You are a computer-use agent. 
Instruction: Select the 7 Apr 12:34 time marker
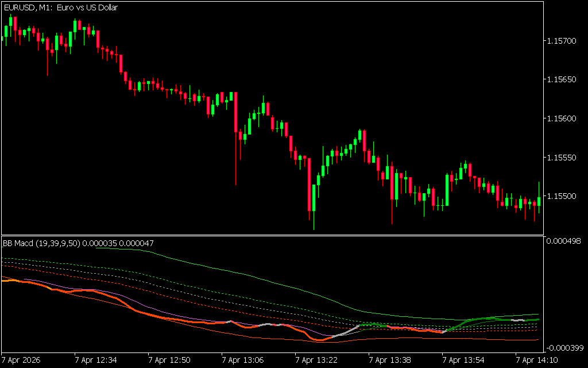[x=95, y=360]
